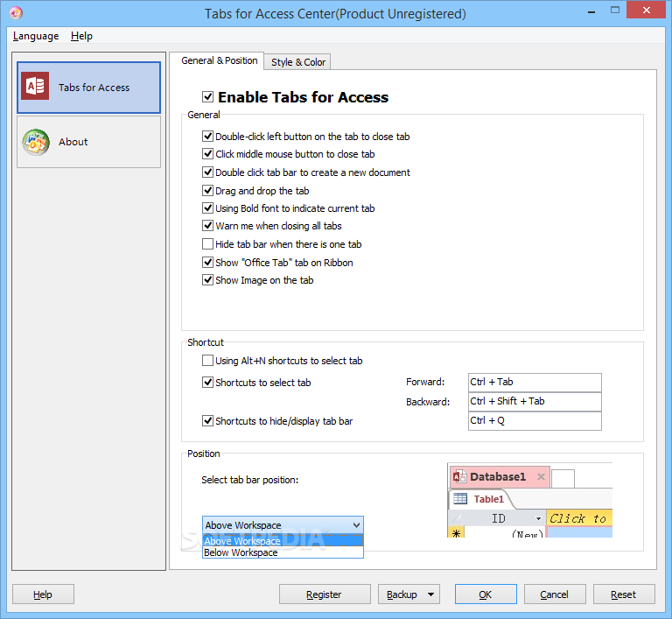Expand the Backup button dropdown arrow
672x619 pixels.
[x=430, y=594]
